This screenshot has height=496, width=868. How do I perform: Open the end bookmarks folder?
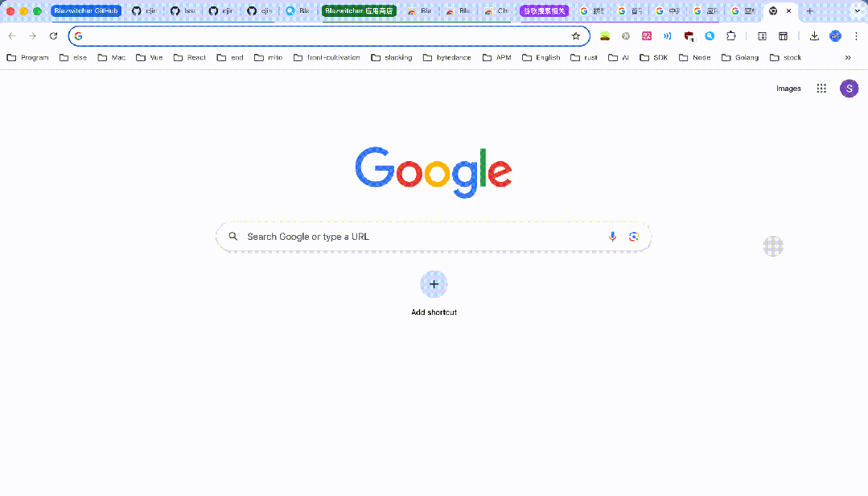pos(230,58)
